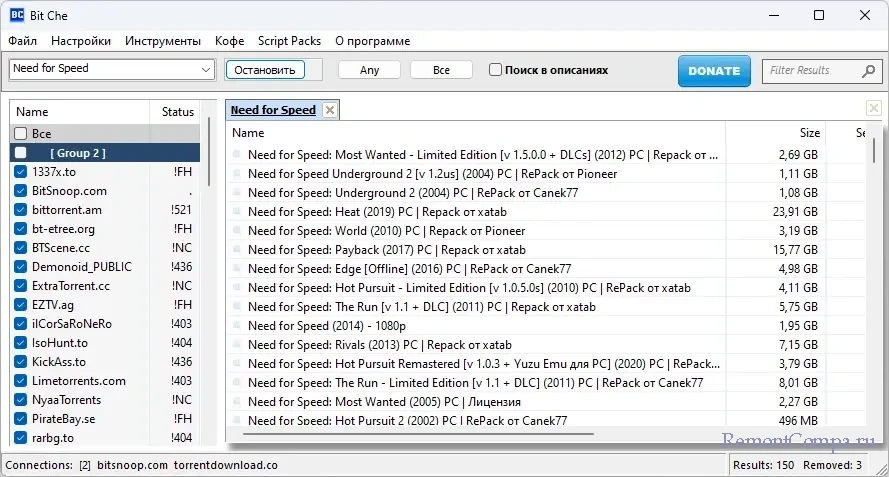The image size is (889, 477).
Task: Click the Bit Che app icon in title bar
Action: (x=17, y=15)
